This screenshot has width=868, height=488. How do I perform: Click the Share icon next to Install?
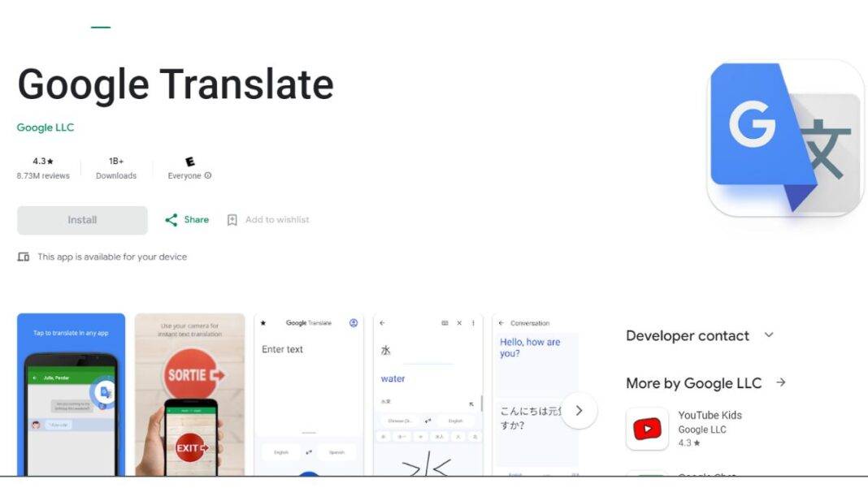pyautogui.click(x=171, y=219)
